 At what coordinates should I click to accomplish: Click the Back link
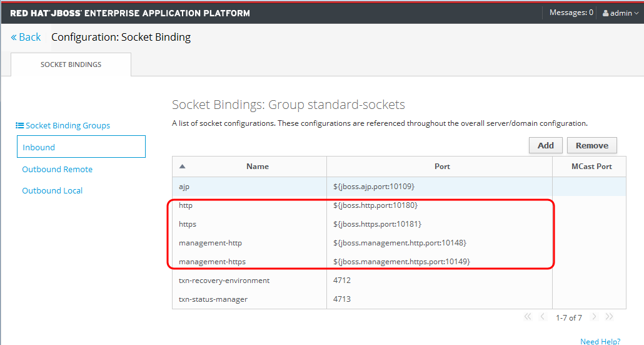tap(26, 37)
